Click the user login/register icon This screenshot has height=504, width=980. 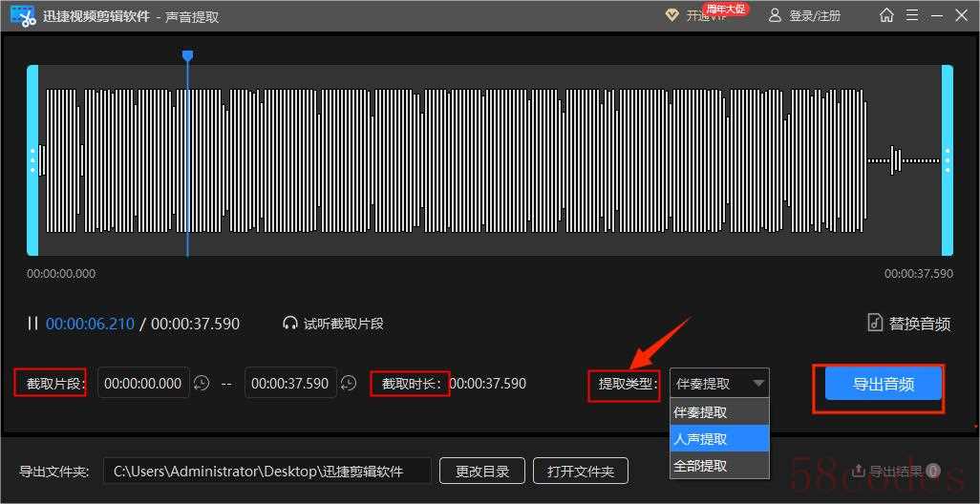click(775, 15)
